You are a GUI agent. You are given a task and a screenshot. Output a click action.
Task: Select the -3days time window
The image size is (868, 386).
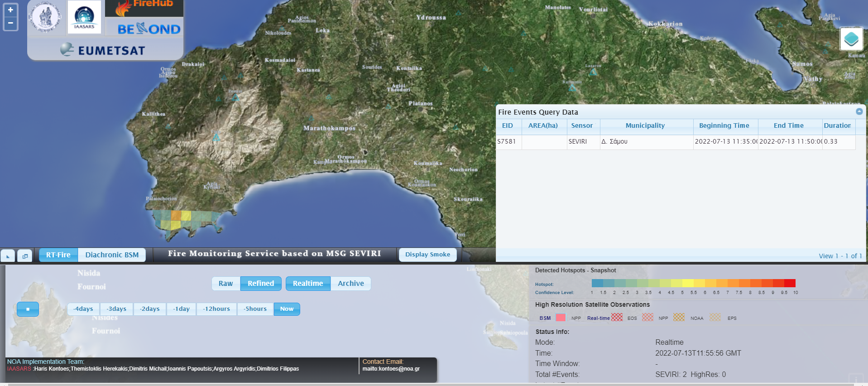tap(116, 309)
